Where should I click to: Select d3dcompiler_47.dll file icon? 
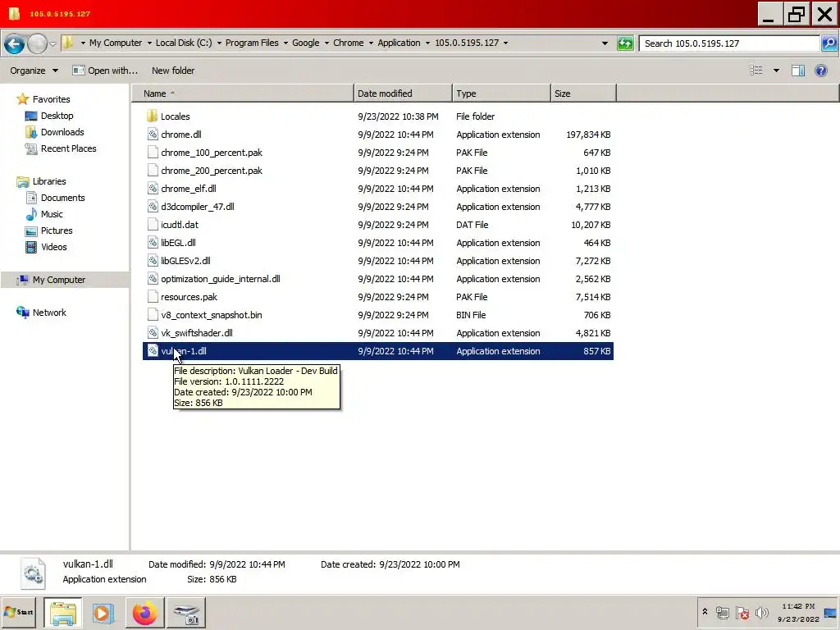153,207
